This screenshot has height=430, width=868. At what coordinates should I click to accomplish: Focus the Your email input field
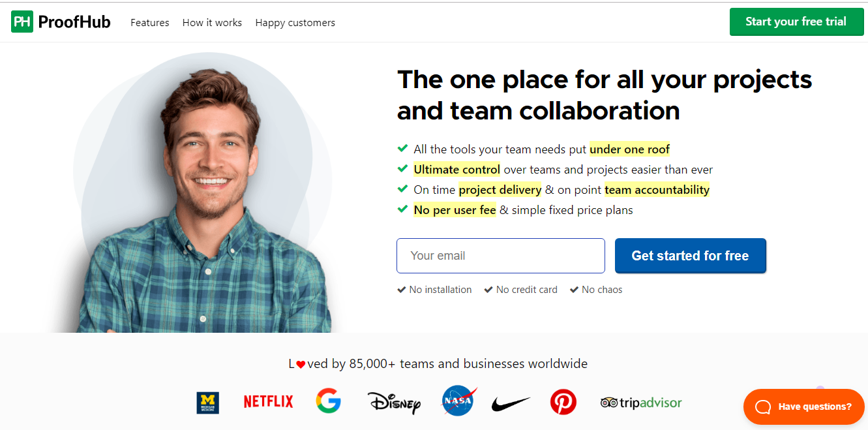pos(500,256)
